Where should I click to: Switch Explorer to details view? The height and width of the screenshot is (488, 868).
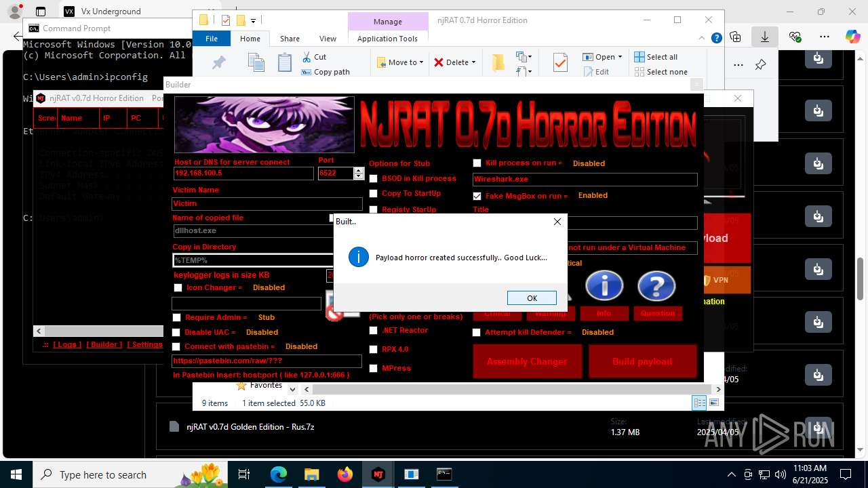coord(699,403)
